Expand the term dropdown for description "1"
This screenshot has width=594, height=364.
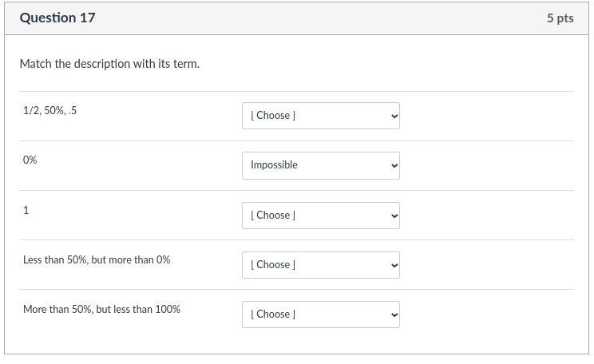(320, 216)
